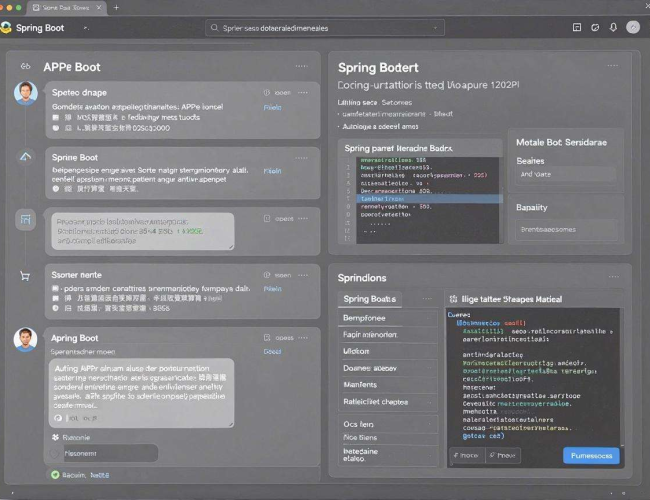
Task: Select Bempfonee in Sprindions list
Action: click(x=388, y=318)
